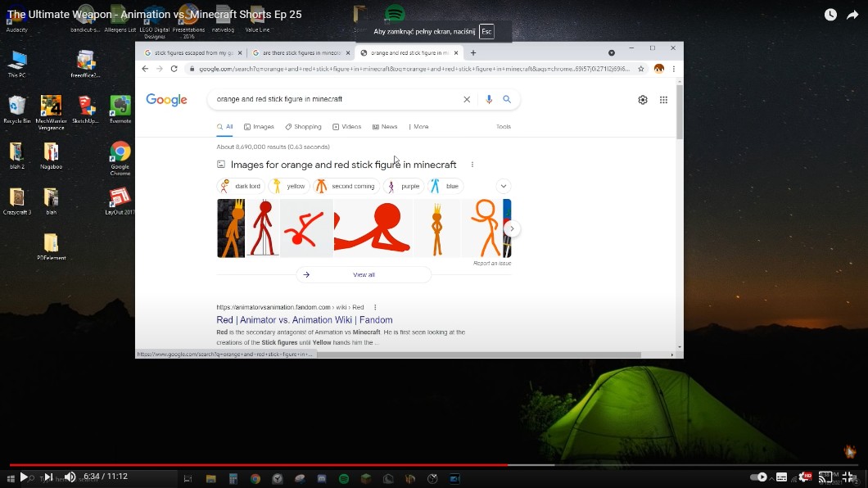Exit fullscreen using the player icon

pos(849,477)
